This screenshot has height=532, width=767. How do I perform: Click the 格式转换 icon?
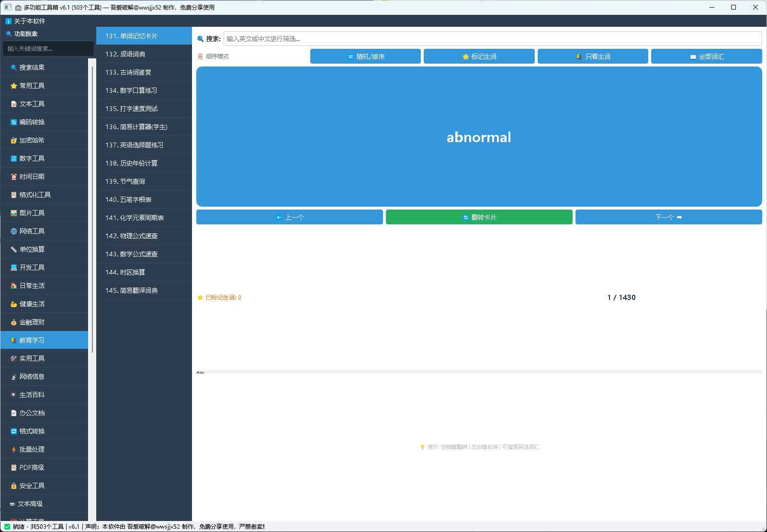(14, 431)
